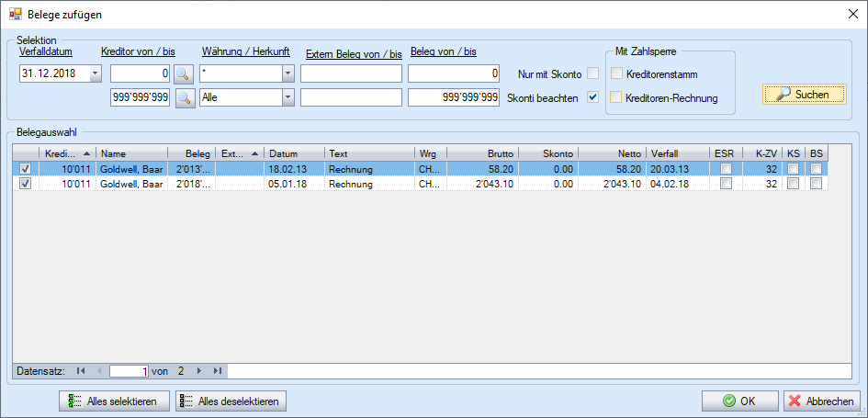Confirm with the OK button

click(739, 401)
